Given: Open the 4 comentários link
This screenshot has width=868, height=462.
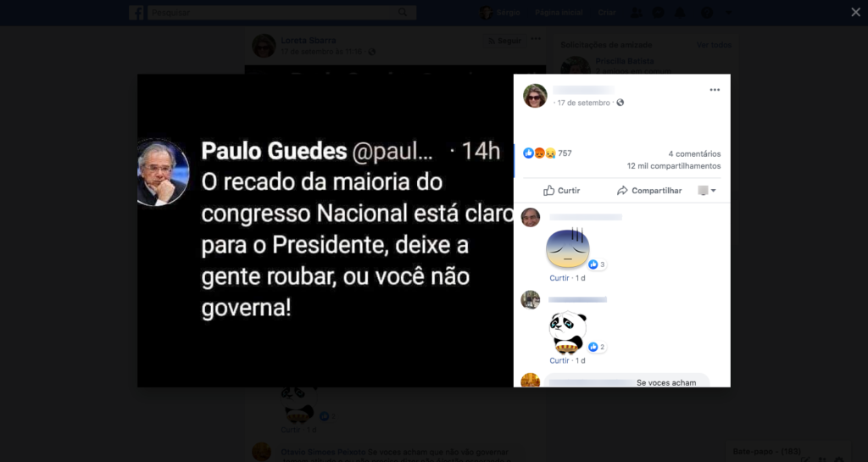Looking at the screenshot, I should (694, 153).
